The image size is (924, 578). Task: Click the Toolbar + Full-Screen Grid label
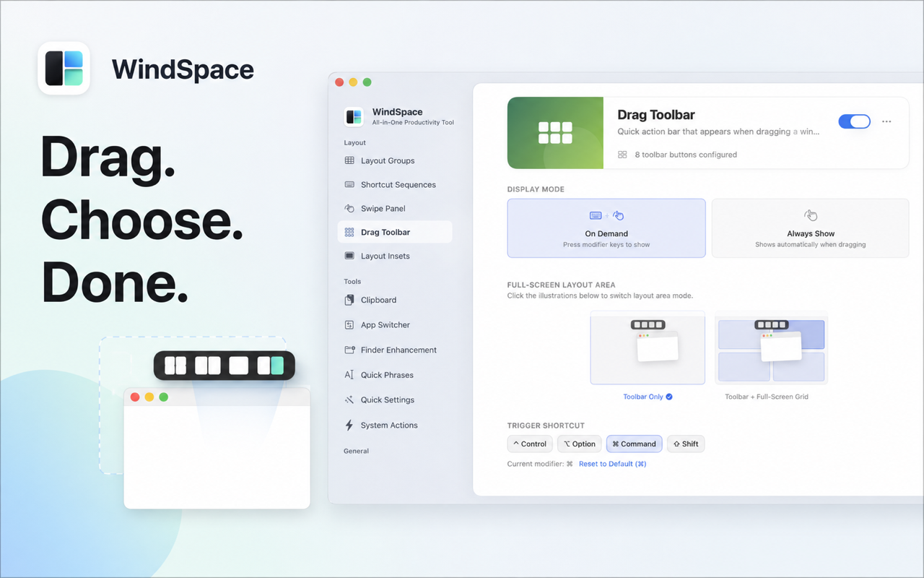[x=767, y=397]
